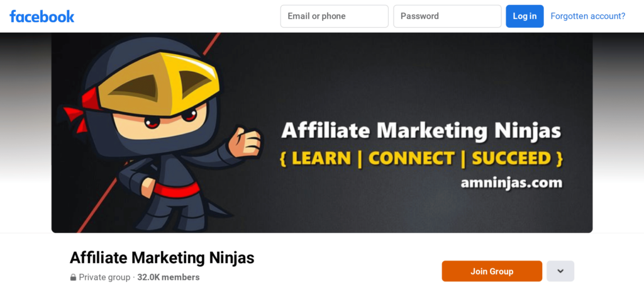
Task: Click the word LEARN on the cover
Action: [x=321, y=159]
